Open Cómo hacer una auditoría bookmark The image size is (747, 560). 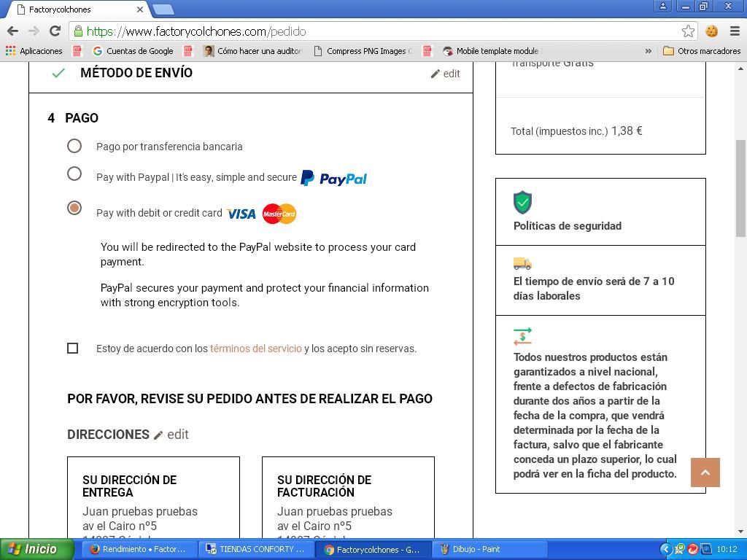point(253,51)
